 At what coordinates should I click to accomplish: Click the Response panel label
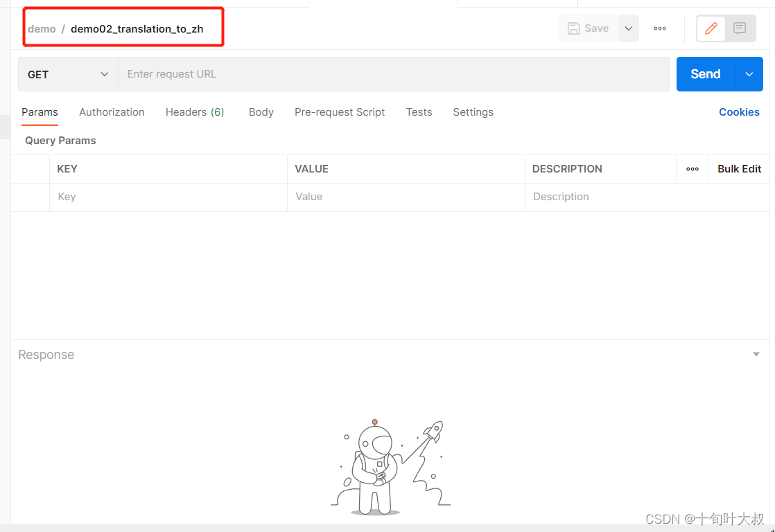[x=46, y=355]
